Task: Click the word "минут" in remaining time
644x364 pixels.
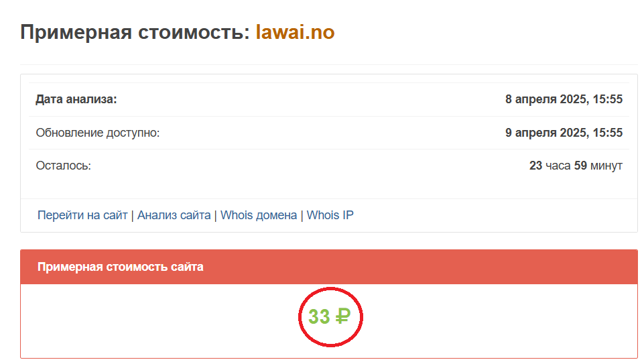Action: click(606, 165)
